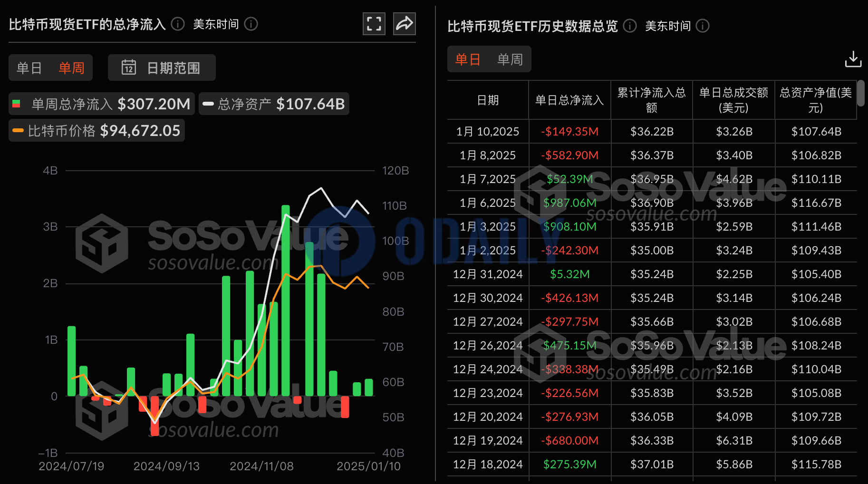Click the 1月 10,2025 date cell

point(488,131)
